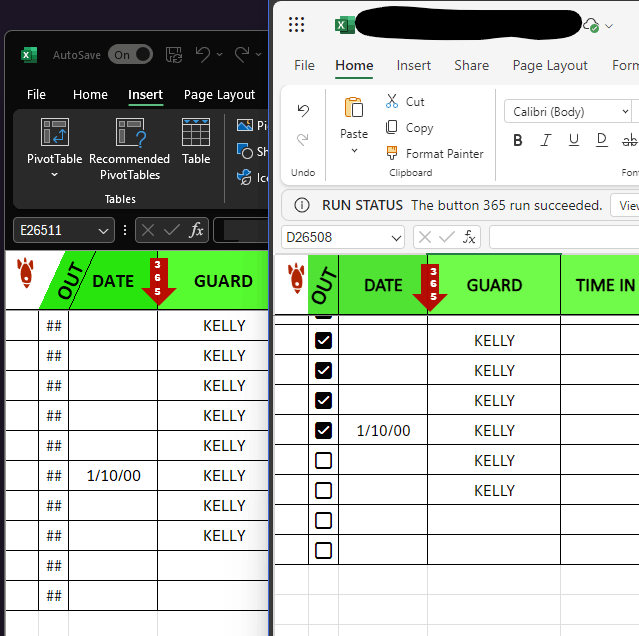This screenshot has height=636, width=639.
Task: Click the red rocket icon in Excel web sheet
Action: (296, 278)
